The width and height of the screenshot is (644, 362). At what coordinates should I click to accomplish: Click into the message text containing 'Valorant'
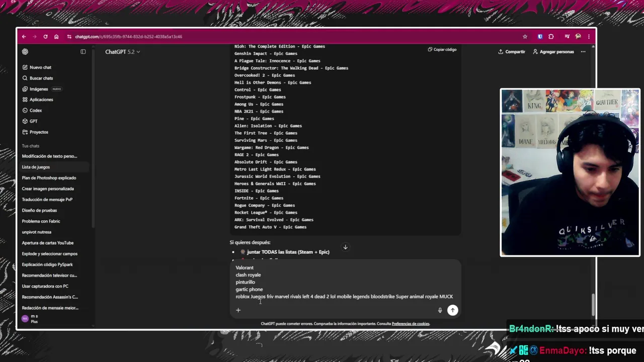point(245,267)
